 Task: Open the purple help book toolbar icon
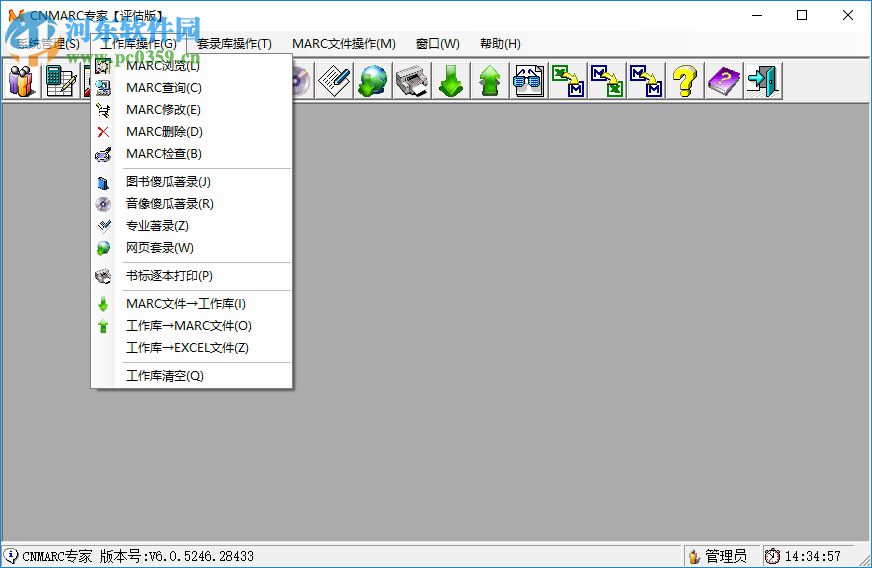(x=724, y=81)
